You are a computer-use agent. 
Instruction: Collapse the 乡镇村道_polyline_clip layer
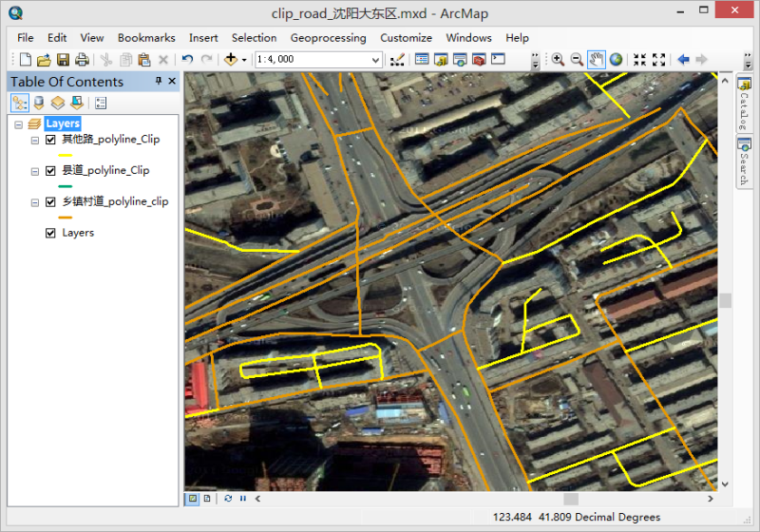pos(35,202)
